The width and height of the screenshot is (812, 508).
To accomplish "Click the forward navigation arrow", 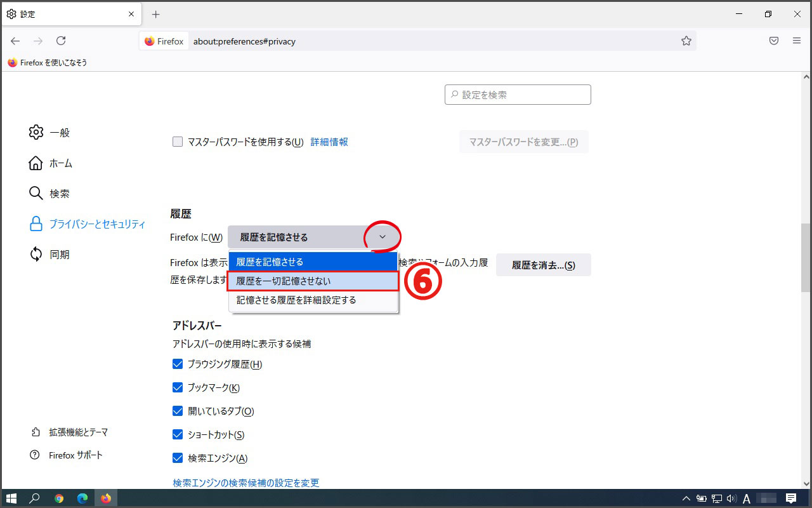I will pos(38,41).
